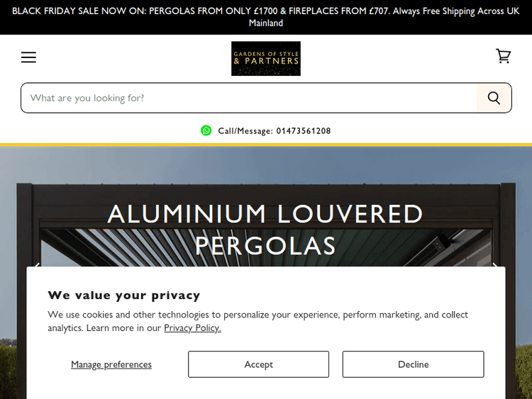Click the green WhatsApp icon
Screen dimensions: 532x399
click(206, 130)
